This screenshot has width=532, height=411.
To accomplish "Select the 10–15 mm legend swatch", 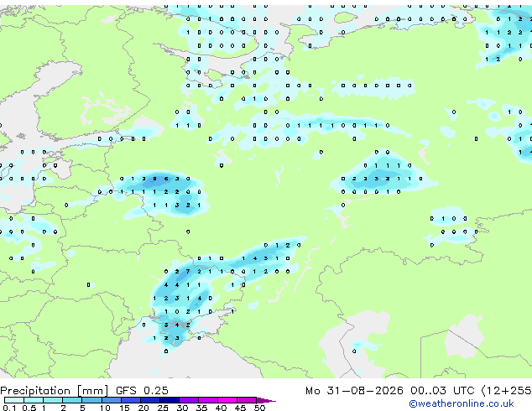I will point(112,400).
